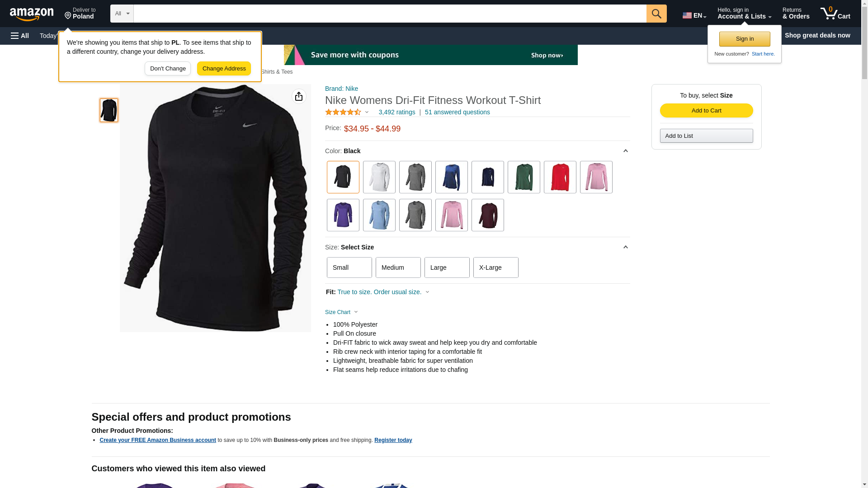Open 51 answered questions link

[457, 112]
